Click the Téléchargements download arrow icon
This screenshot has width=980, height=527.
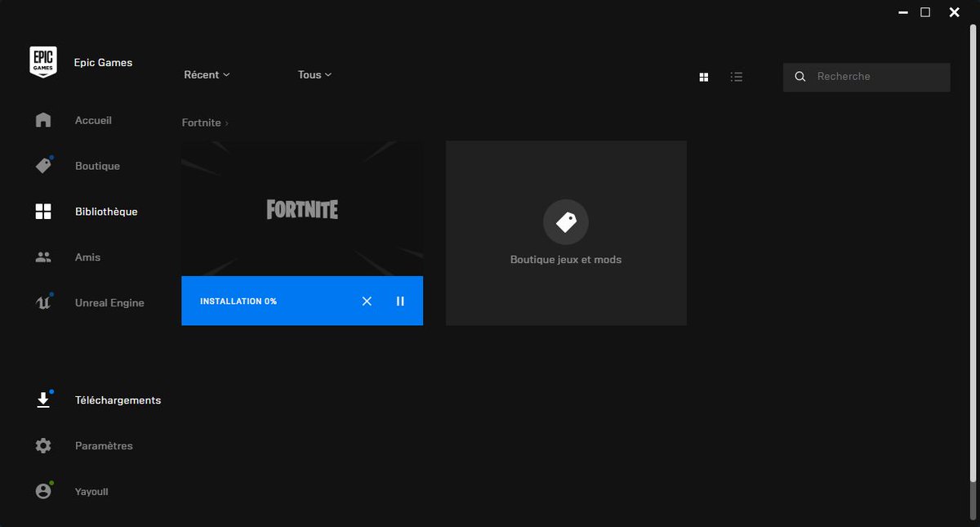point(43,400)
